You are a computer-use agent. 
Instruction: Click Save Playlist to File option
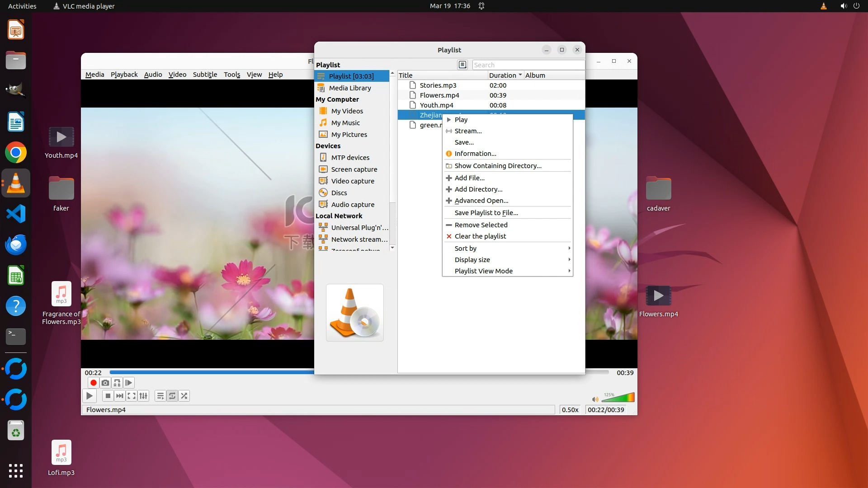point(486,212)
